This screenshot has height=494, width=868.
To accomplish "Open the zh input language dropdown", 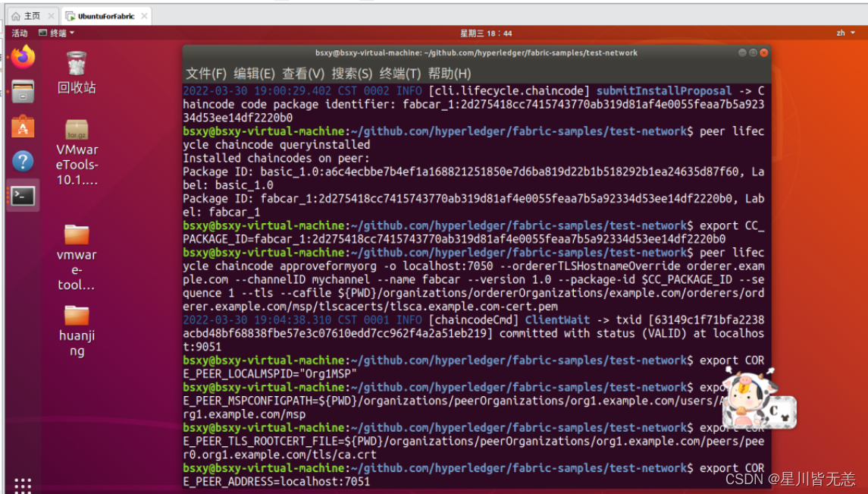I will (x=844, y=33).
